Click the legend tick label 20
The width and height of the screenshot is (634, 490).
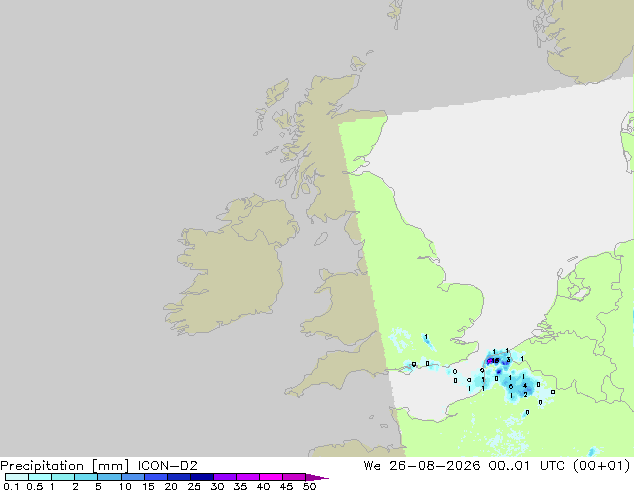(171, 486)
